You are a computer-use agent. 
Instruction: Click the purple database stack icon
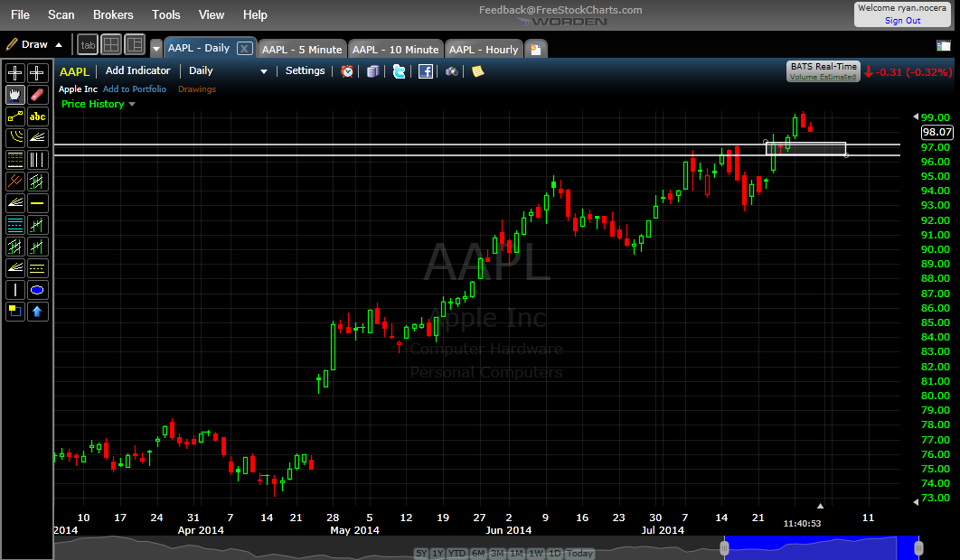pos(372,71)
